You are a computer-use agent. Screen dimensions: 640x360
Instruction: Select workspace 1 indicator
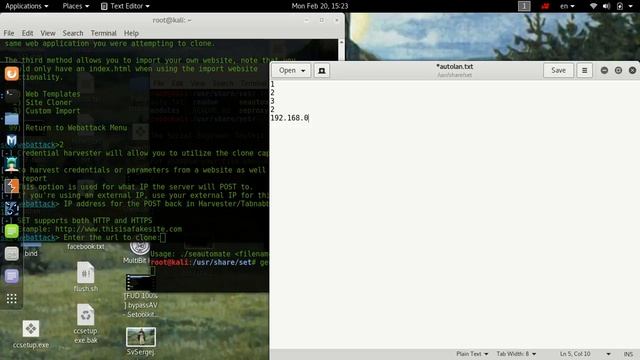coord(524,6)
